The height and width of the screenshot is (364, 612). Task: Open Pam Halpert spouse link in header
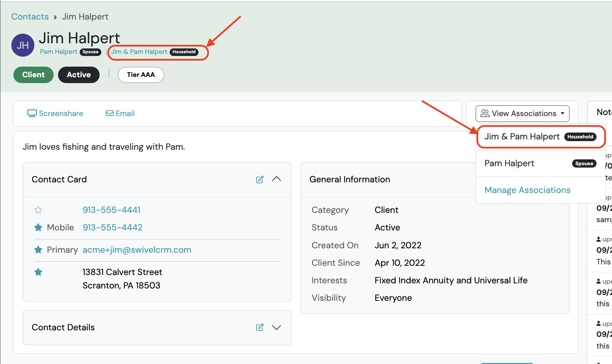click(58, 52)
